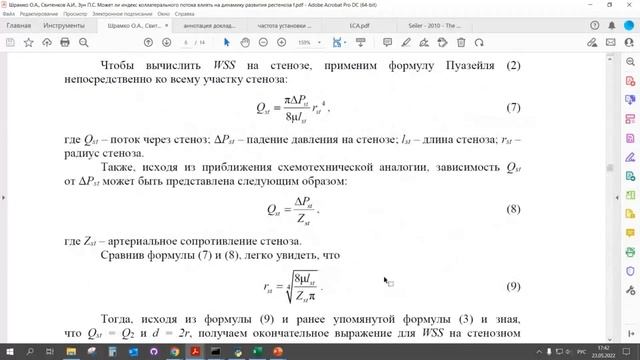
Task: Add a sticky note comment
Action: coord(387,42)
